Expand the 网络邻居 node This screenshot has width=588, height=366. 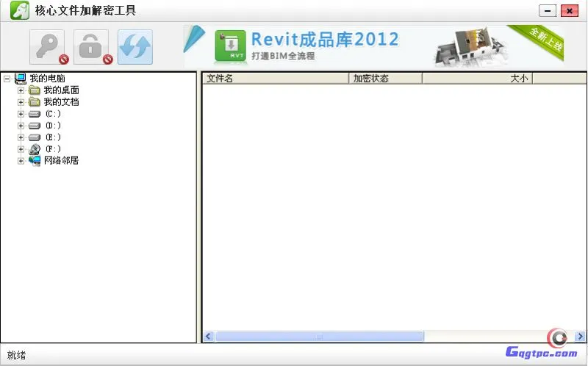pyautogui.click(x=21, y=161)
